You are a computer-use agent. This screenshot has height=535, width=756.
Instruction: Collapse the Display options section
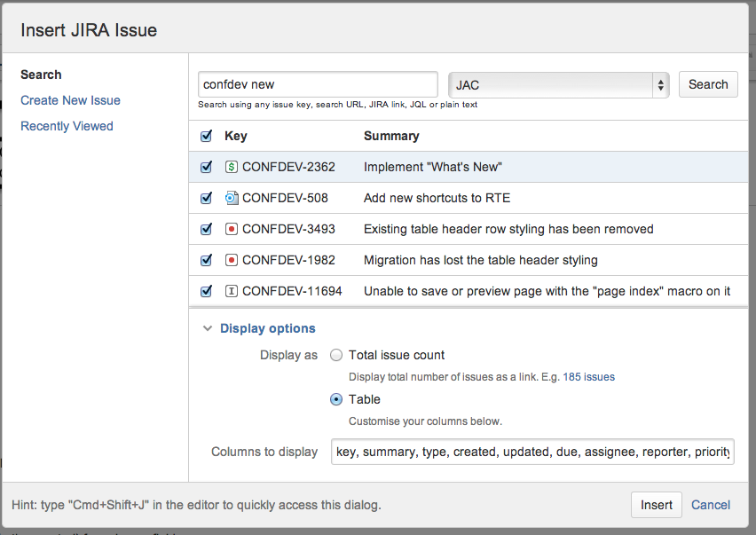coord(208,327)
